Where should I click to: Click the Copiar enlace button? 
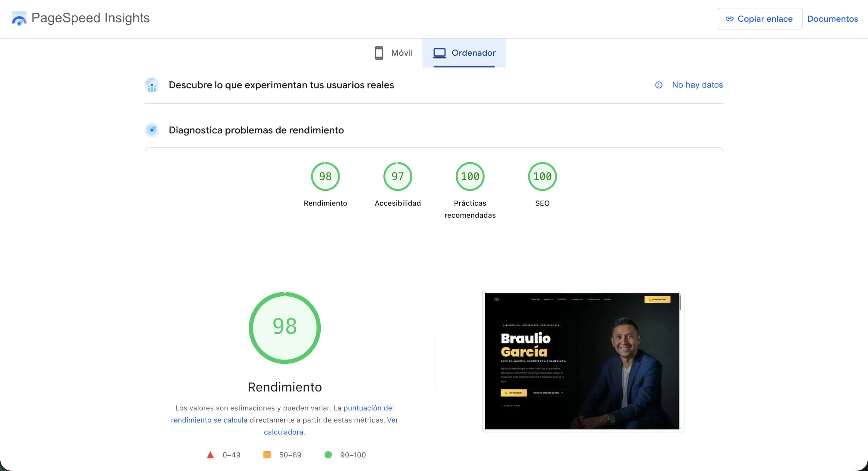[x=760, y=19]
